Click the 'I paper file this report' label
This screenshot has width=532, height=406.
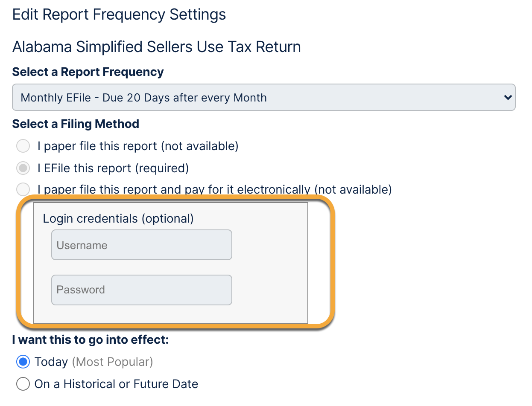click(x=137, y=146)
